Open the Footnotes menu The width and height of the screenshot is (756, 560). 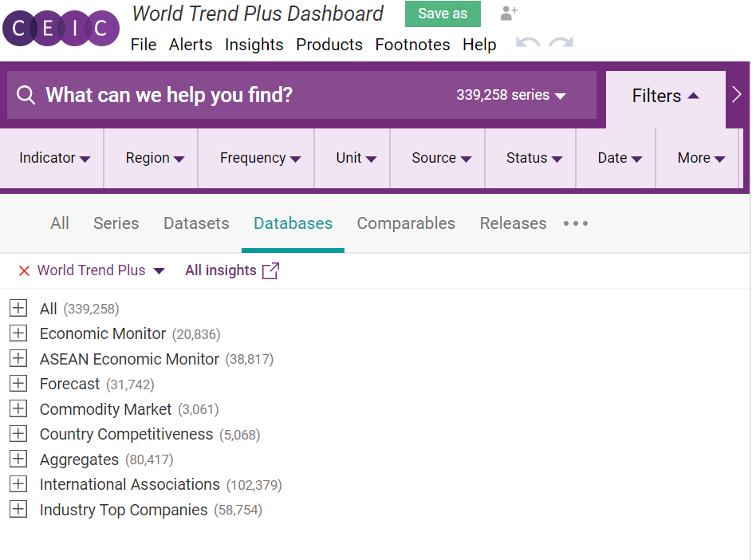coord(413,45)
